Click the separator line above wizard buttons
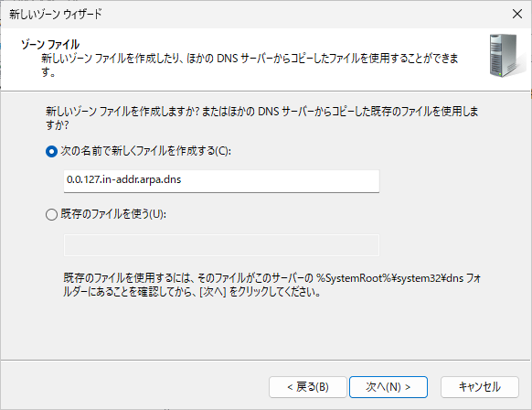 pos(266,360)
